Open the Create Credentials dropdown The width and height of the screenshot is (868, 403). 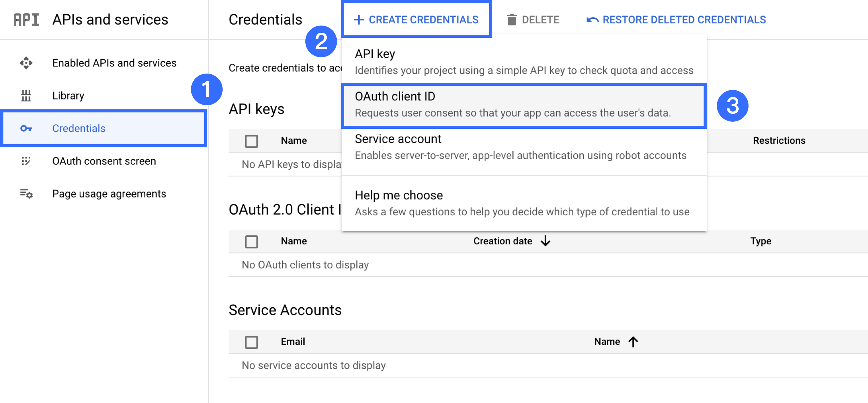pos(417,20)
